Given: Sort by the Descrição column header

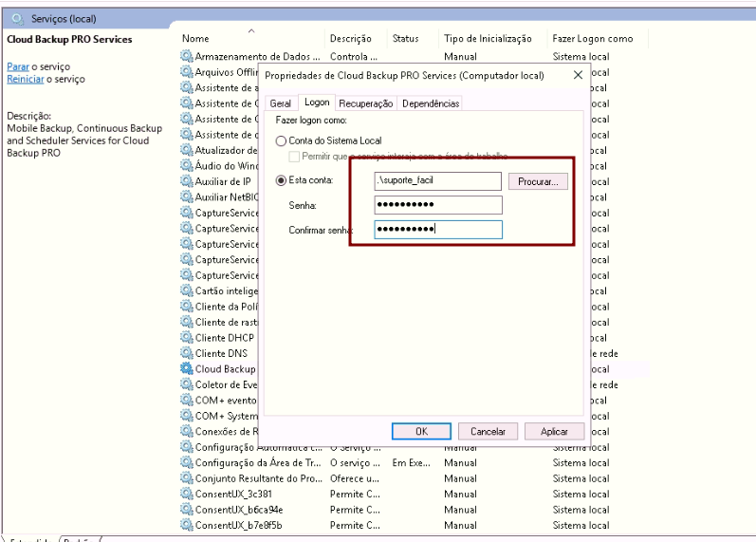Looking at the screenshot, I should pos(351,39).
